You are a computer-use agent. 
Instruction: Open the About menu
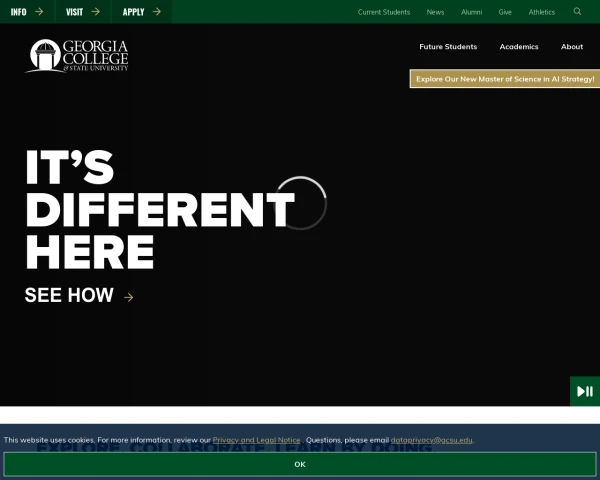point(572,47)
